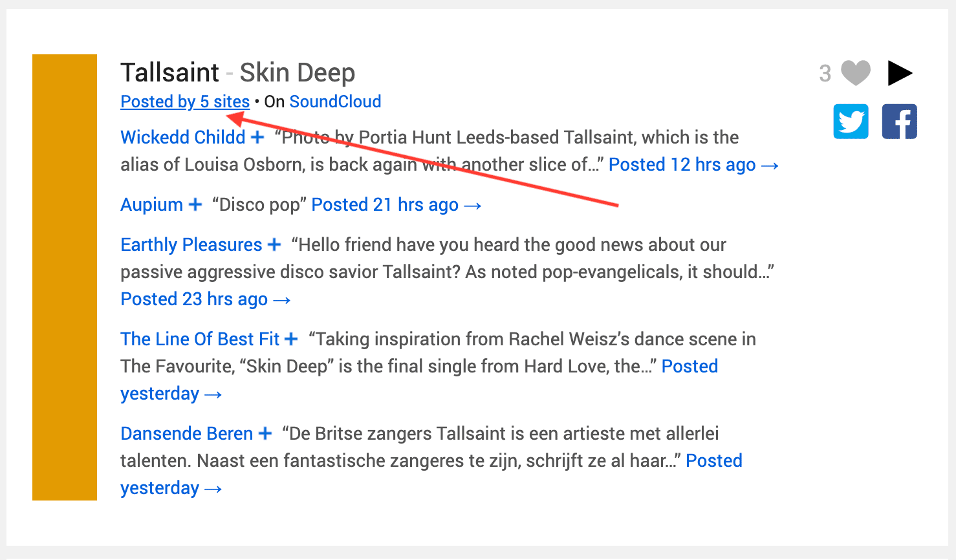This screenshot has height=560, width=956.
Task: Visit The Line Of Best Fit blog
Action: [200, 339]
